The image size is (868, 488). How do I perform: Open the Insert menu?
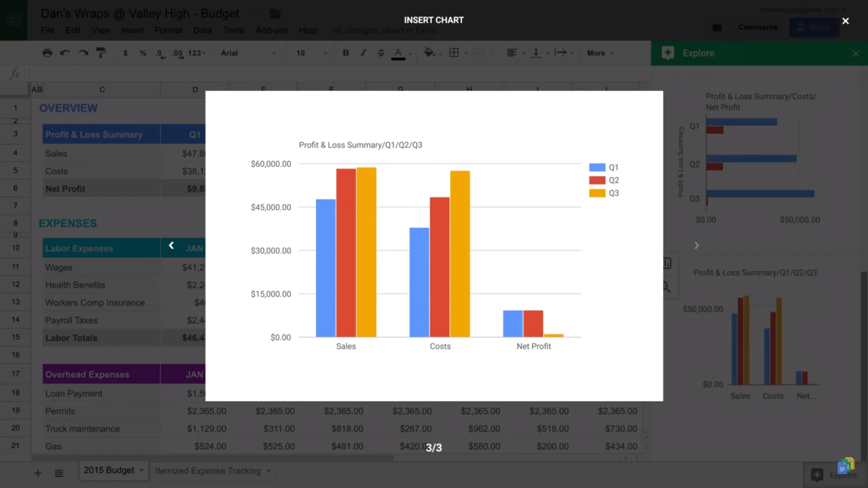(x=132, y=30)
